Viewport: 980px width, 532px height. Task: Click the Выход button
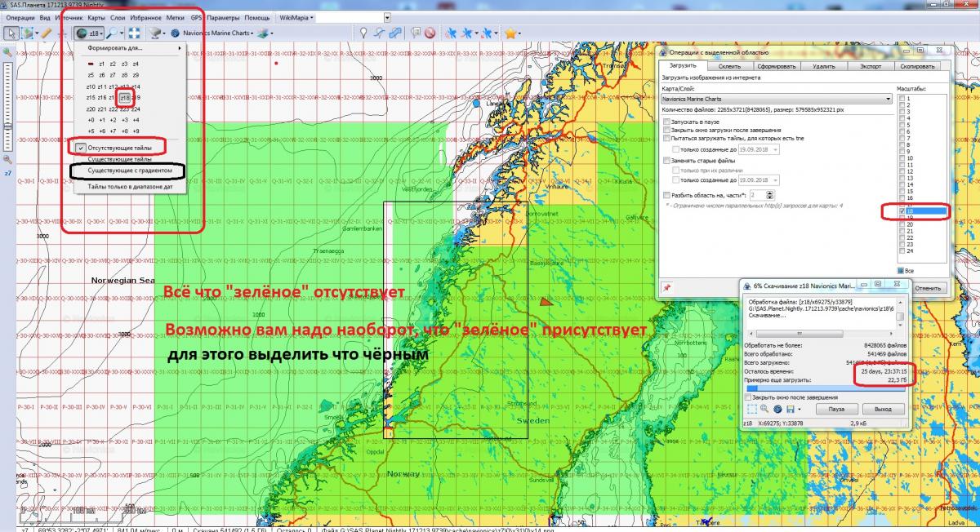(x=882, y=408)
